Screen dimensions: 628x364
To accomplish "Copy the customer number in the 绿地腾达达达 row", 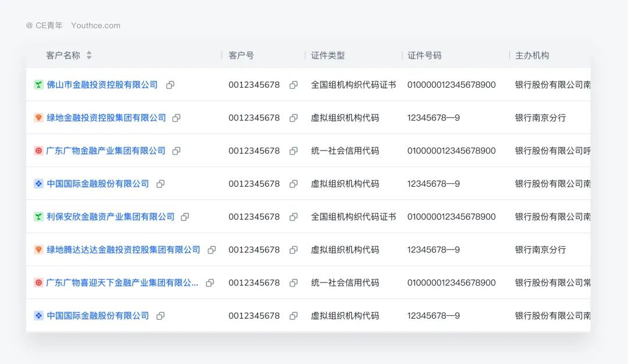I will point(294,250).
